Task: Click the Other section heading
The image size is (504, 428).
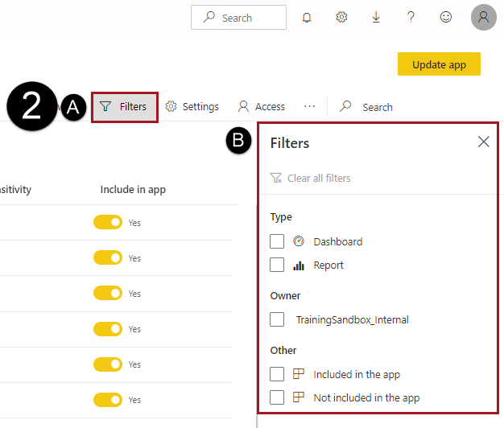Action: tap(283, 350)
